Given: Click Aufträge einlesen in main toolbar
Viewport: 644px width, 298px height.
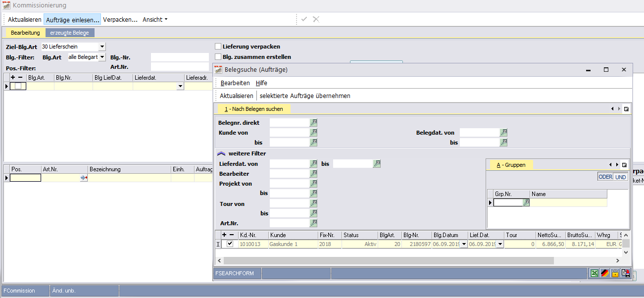Looking at the screenshot, I should tap(72, 19).
